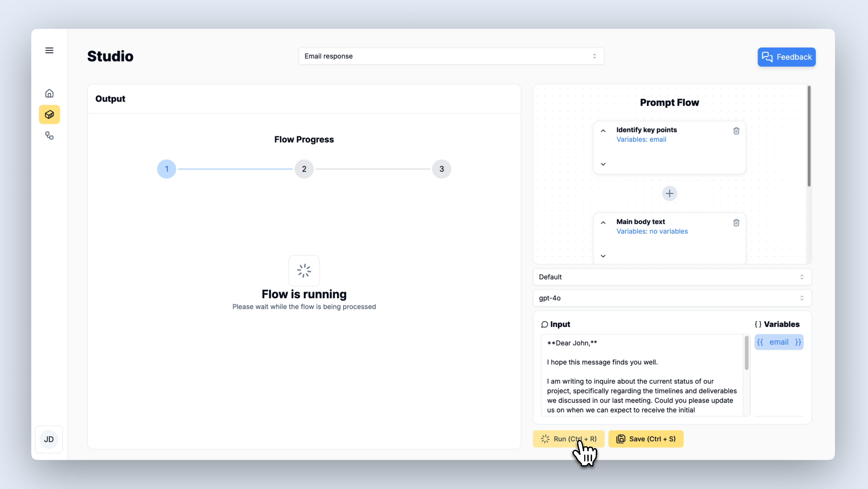Select step 2 in Flow Progress
This screenshot has height=489, width=868.
coord(304,169)
